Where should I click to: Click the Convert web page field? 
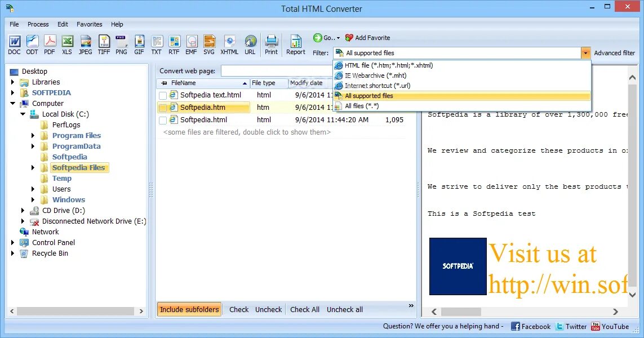[277, 71]
